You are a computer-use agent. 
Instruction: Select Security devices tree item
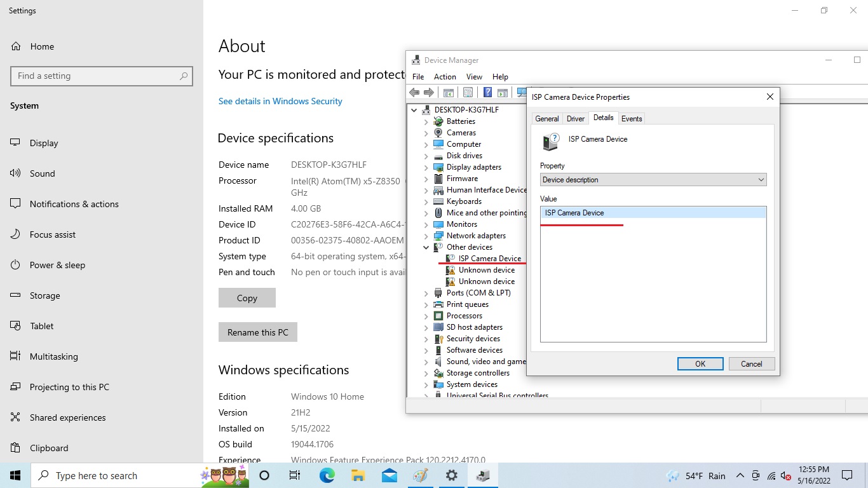473,339
